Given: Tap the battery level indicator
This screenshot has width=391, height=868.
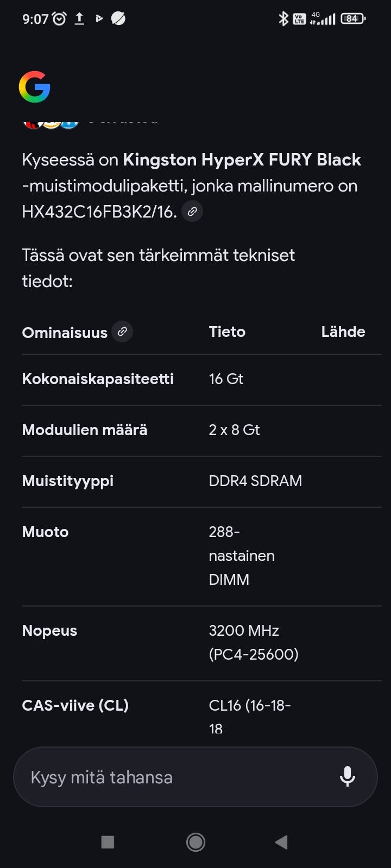Looking at the screenshot, I should [x=352, y=19].
